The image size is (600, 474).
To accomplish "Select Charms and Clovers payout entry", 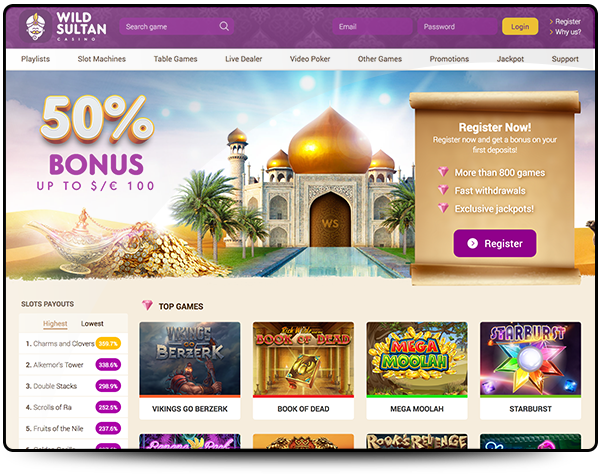I will pyautogui.click(x=73, y=344).
